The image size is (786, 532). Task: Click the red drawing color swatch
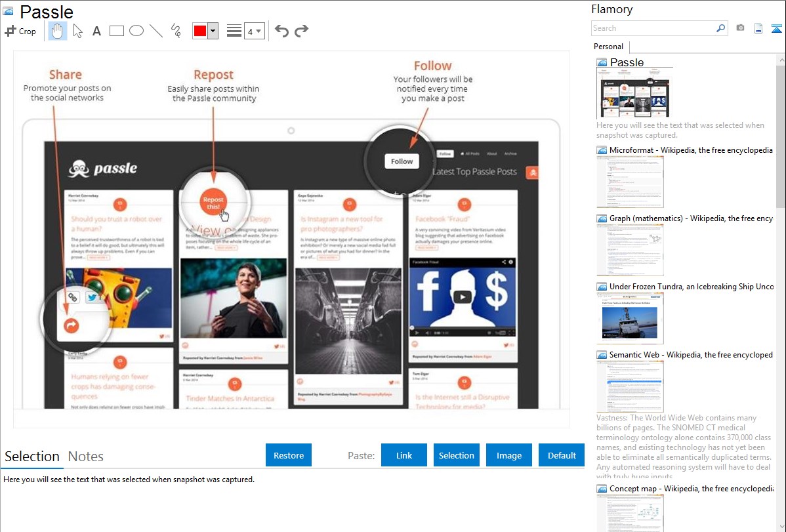[x=200, y=31]
